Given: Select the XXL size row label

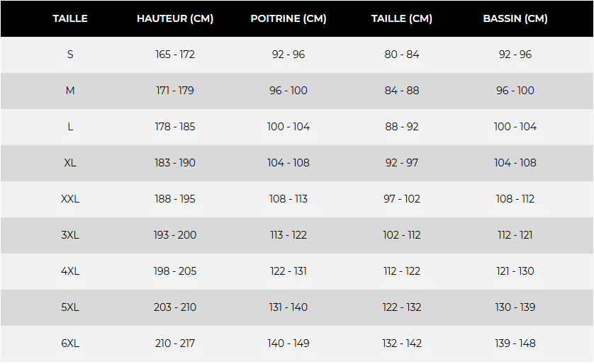Looking at the screenshot, I should [x=70, y=199].
